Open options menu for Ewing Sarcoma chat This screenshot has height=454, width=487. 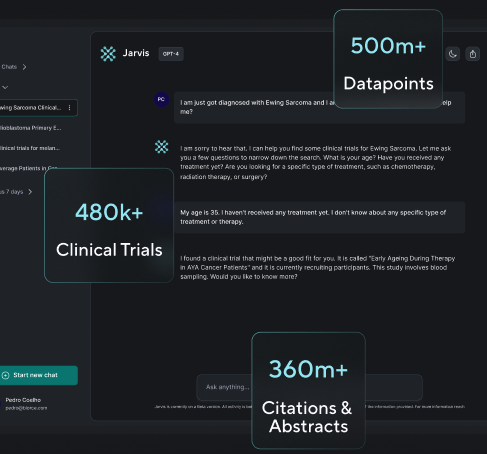tap(69, 108)
